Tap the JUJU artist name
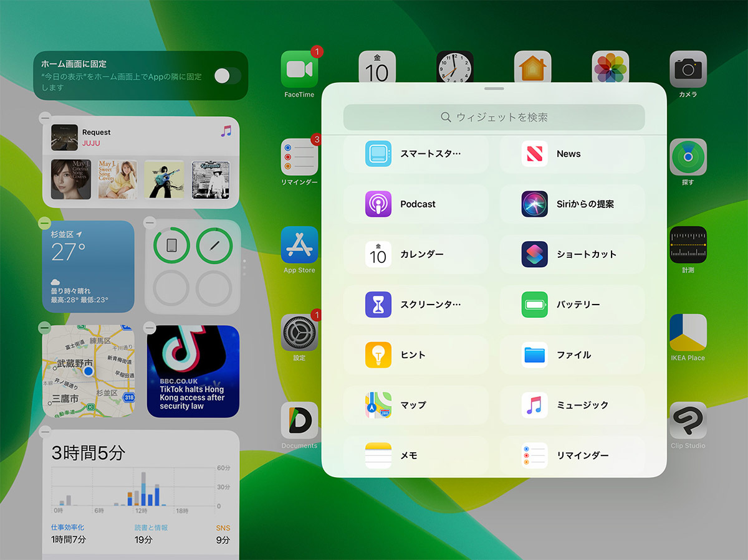Image resolution: width=748 pixels, height=560 pixels. click(x=91, y=143)
